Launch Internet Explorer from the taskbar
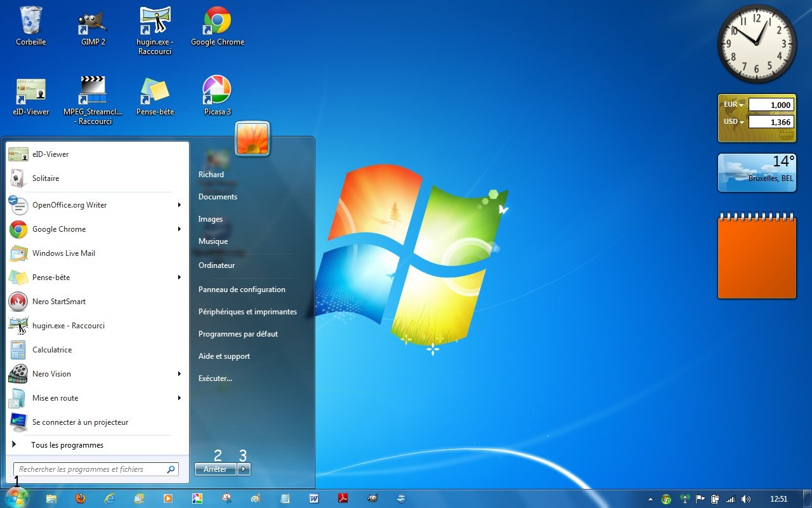 click(x=110, y=499)
